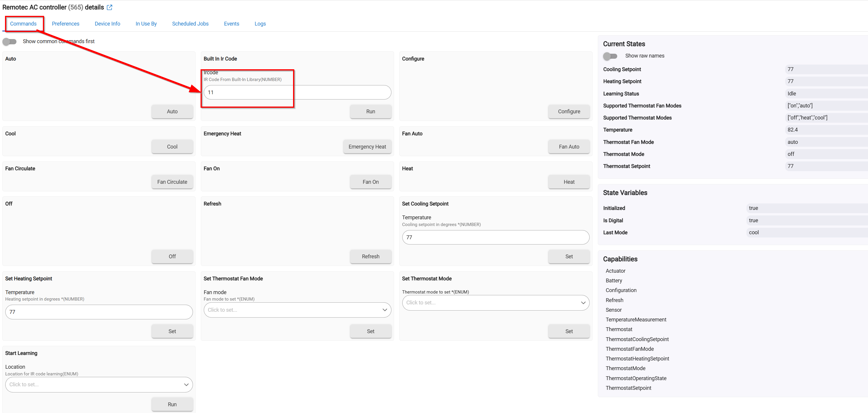Open Thermostat mode to set dropdown
The image size is (868, 413).
[x=496, y=303]
